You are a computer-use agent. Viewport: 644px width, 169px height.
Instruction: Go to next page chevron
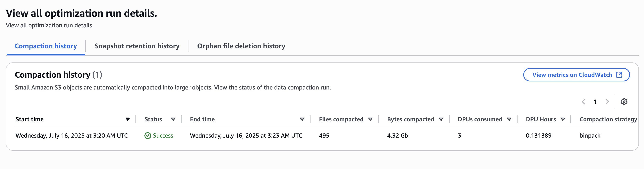pyautogui.click(x=607, y=102)
